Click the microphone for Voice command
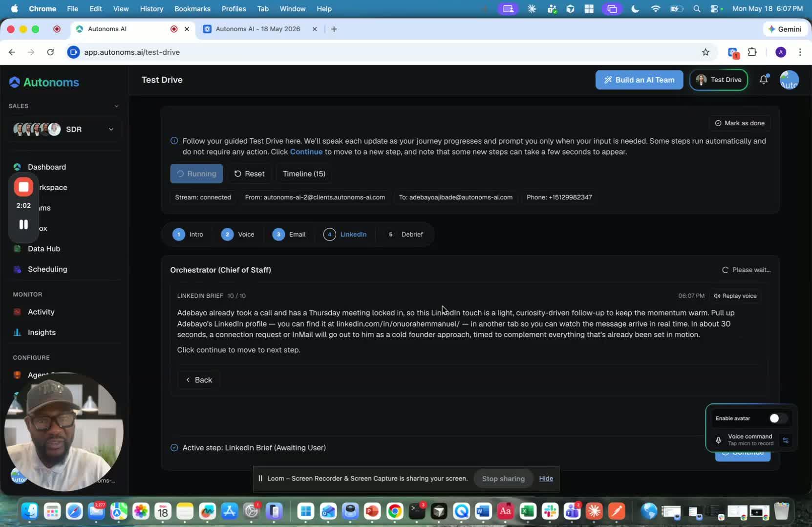The height and width of the screenshot is (527, 812). pos(718,440)
